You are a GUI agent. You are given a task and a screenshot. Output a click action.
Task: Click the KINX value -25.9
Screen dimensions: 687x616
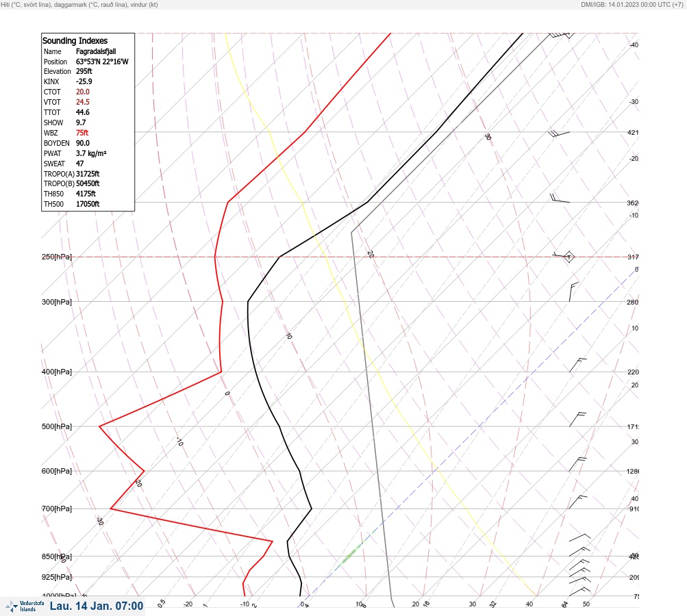pyautogui.click(x=84, y=81)
